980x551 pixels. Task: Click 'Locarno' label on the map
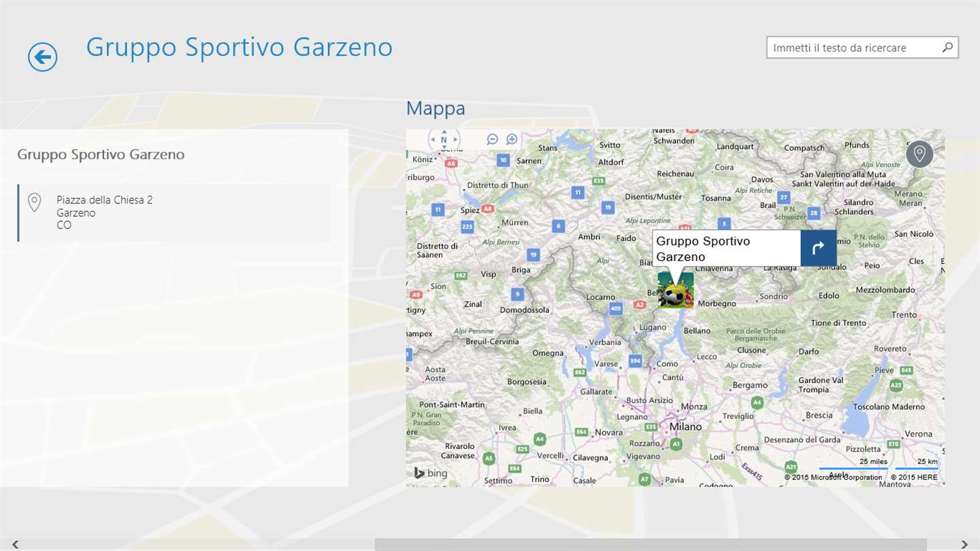tap(600, 297)
